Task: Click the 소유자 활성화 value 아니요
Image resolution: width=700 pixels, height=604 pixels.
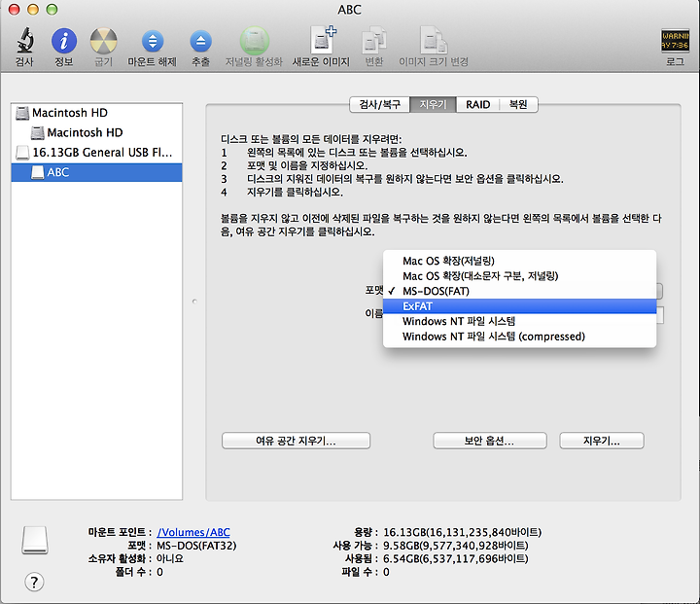Action: click(x=169, y=558)
